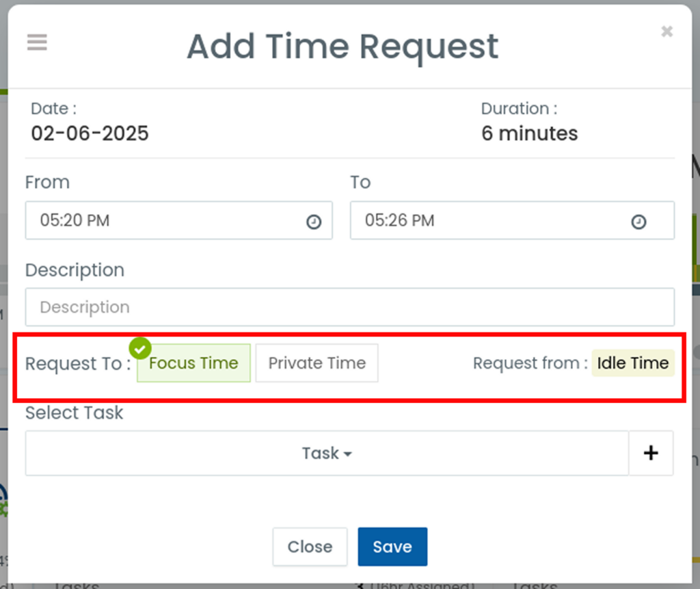700x589 pixels.
Task: Click the 6 minutes duration text
Action: tap(530, 133)
